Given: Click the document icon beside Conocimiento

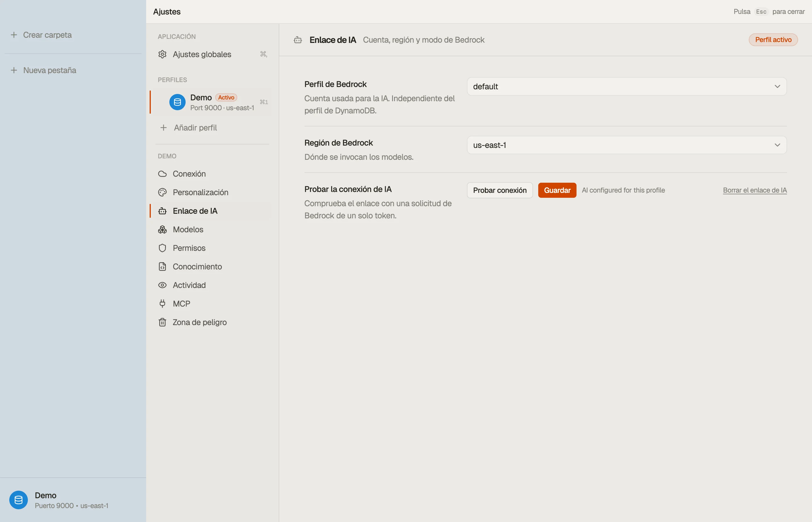Looking at the screenshot, I should [162, 267].
